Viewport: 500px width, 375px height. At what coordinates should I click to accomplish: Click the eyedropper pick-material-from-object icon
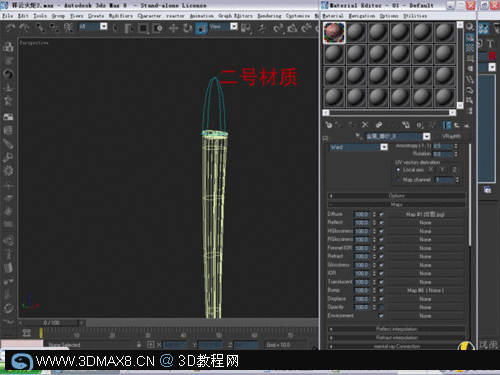358,136
